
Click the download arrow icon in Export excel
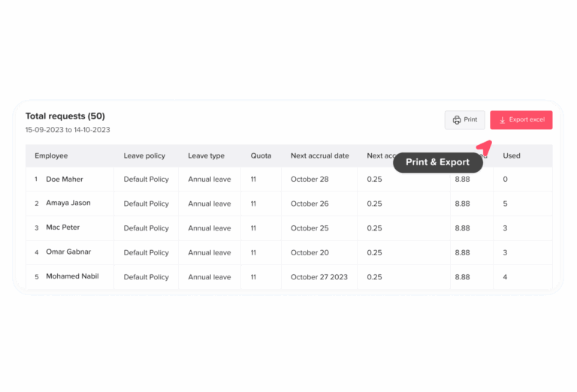tap(503, 120)
